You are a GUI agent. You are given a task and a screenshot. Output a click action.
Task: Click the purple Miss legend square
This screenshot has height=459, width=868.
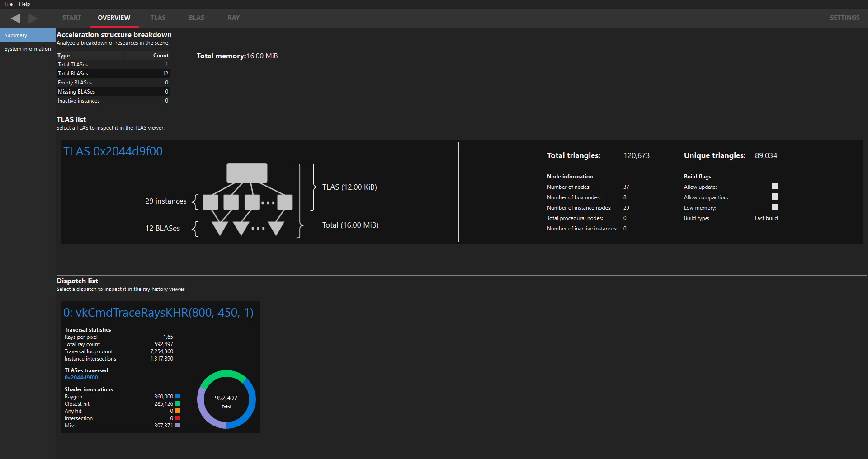178,425
